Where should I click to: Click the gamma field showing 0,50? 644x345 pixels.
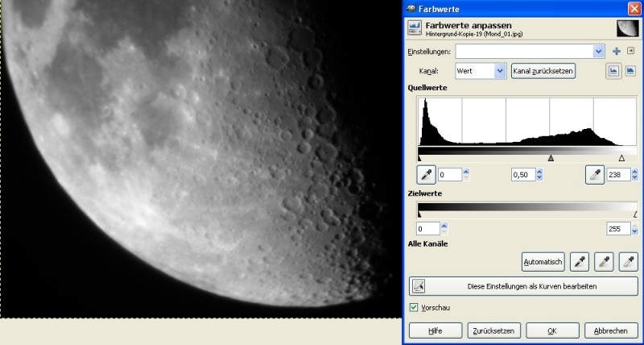(523, 174)
